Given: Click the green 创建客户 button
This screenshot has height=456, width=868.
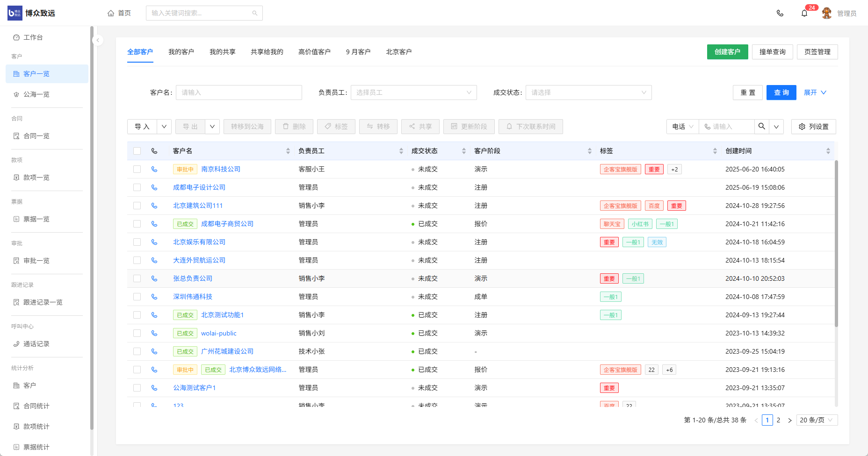Looking at the screenshot, I should point(727,52).
